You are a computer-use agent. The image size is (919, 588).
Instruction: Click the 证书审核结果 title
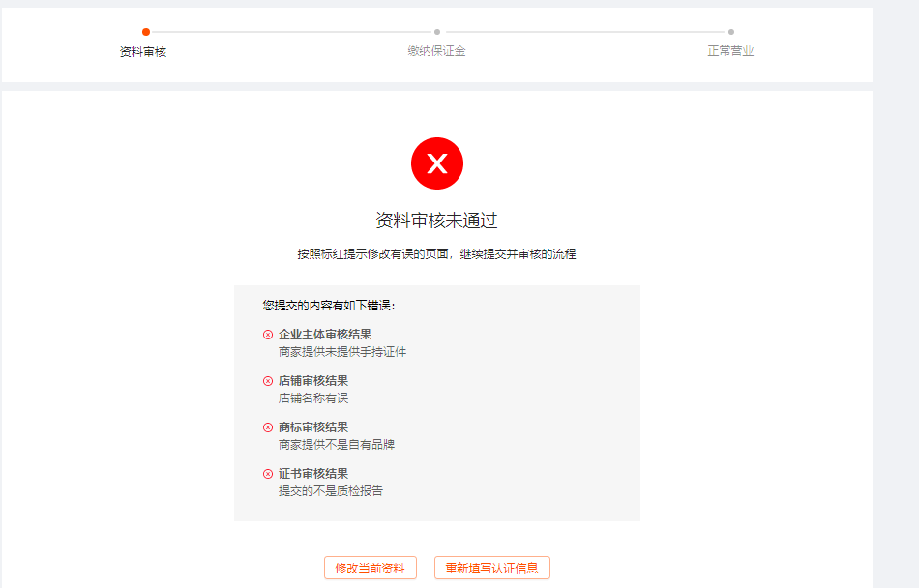[x=313, y=473]
